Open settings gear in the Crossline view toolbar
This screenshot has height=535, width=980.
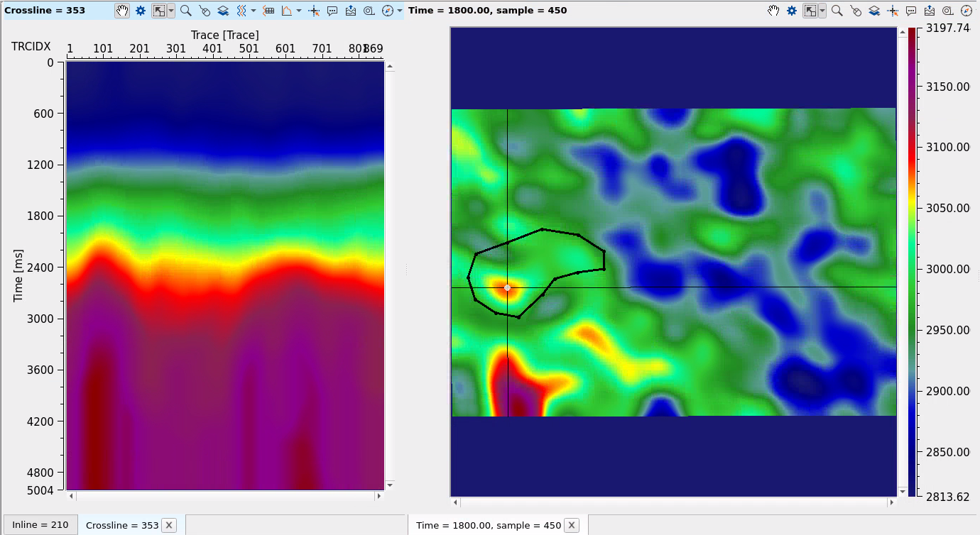(141, 11)
